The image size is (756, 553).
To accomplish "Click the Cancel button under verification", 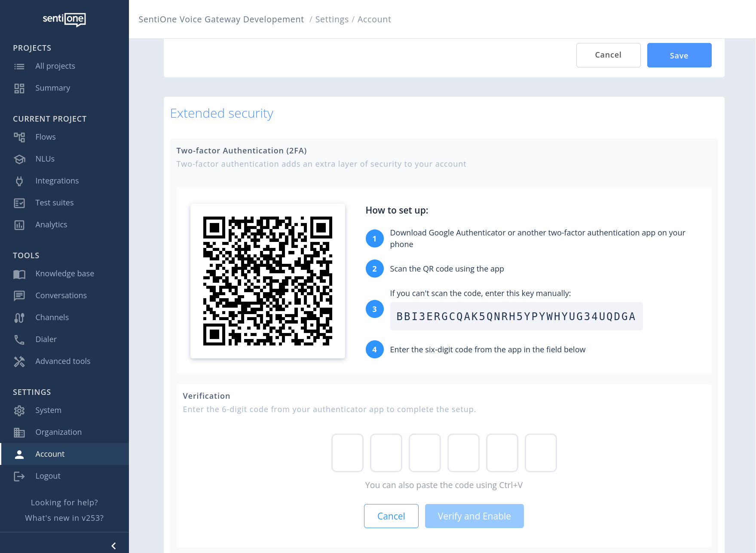I will click(391, 516).
